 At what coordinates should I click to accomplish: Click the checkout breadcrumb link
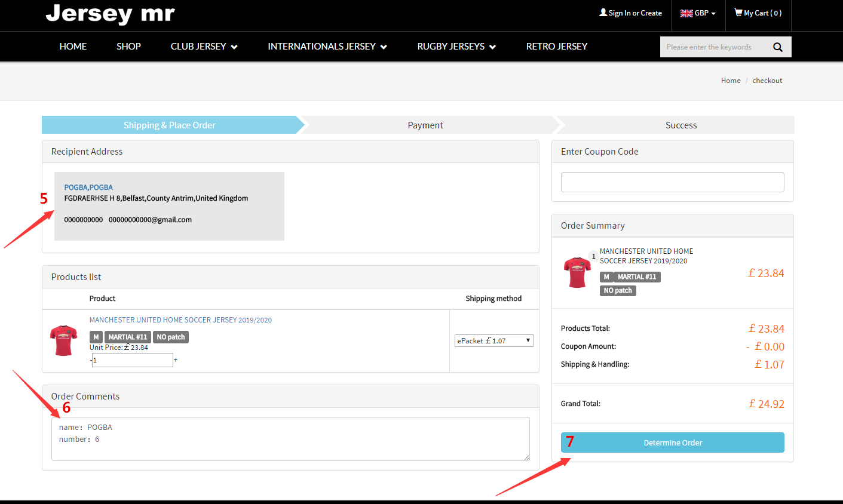tap(767, 81)
